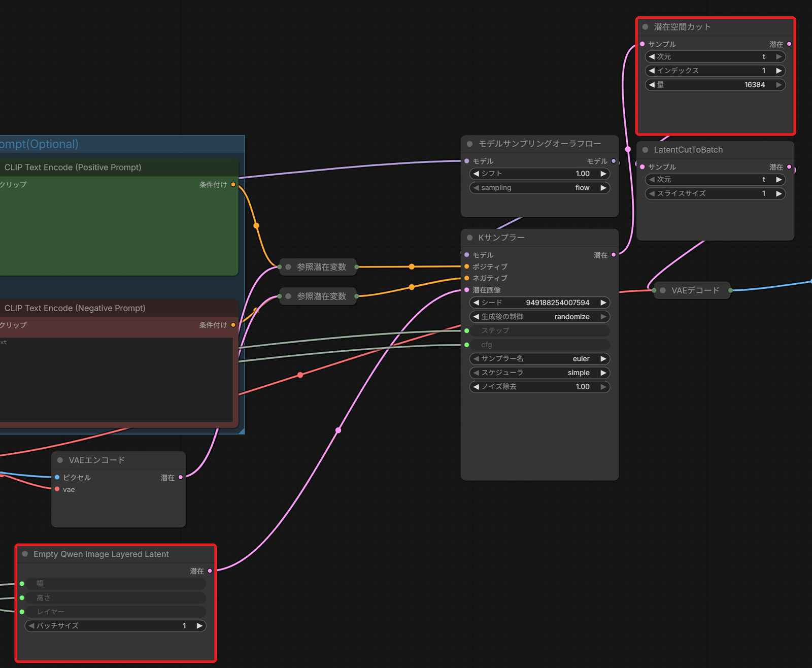Click the Empty Qwen Image Layered Latent collapse dot

tap(25, 554)
